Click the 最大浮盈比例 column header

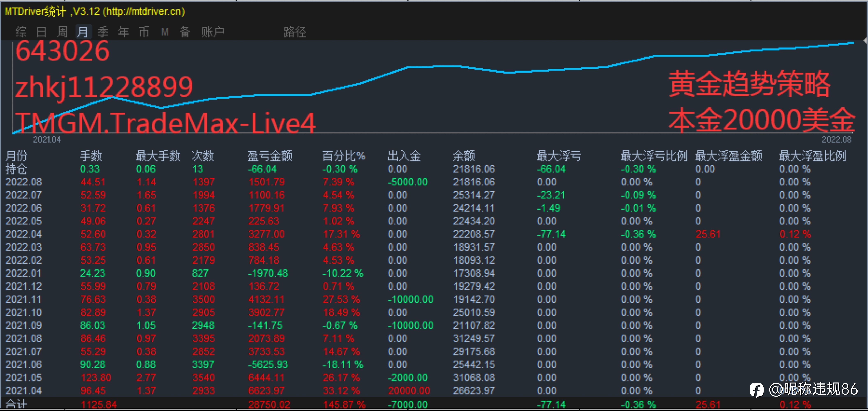pyautogui.click(x=813, y=156)
